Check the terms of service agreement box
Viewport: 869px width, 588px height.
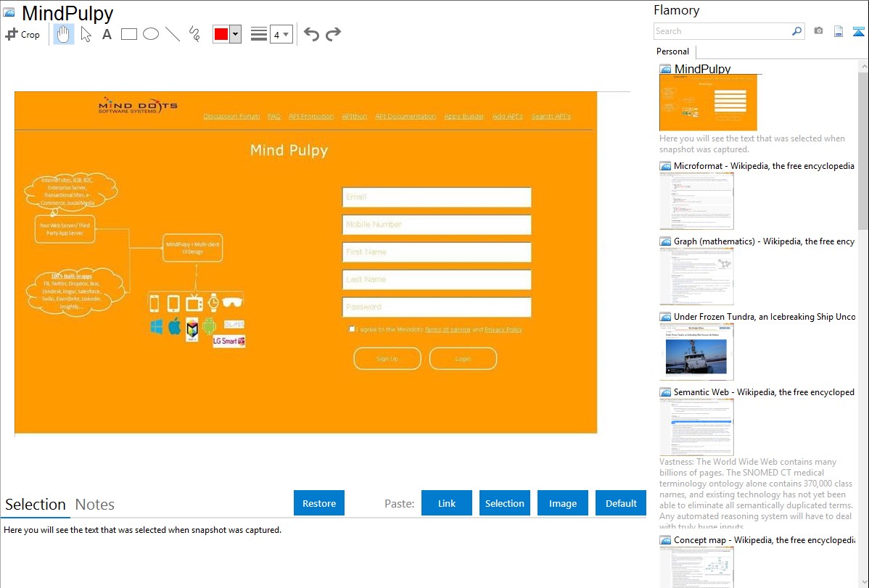tap(351, 329)
